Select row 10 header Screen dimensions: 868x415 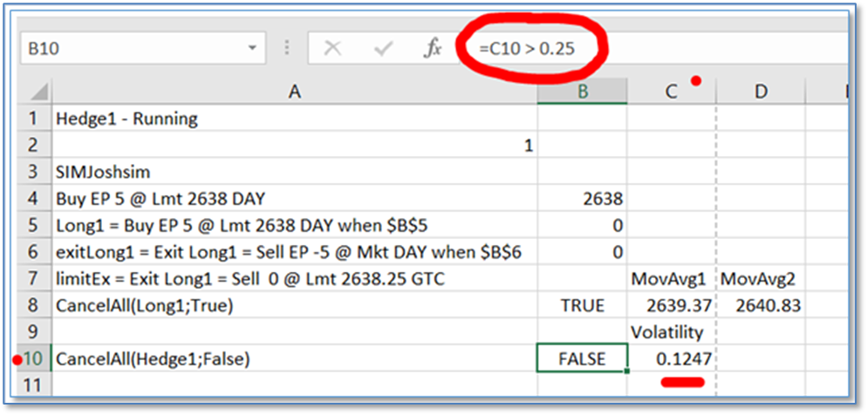click(x=32, y=358)
